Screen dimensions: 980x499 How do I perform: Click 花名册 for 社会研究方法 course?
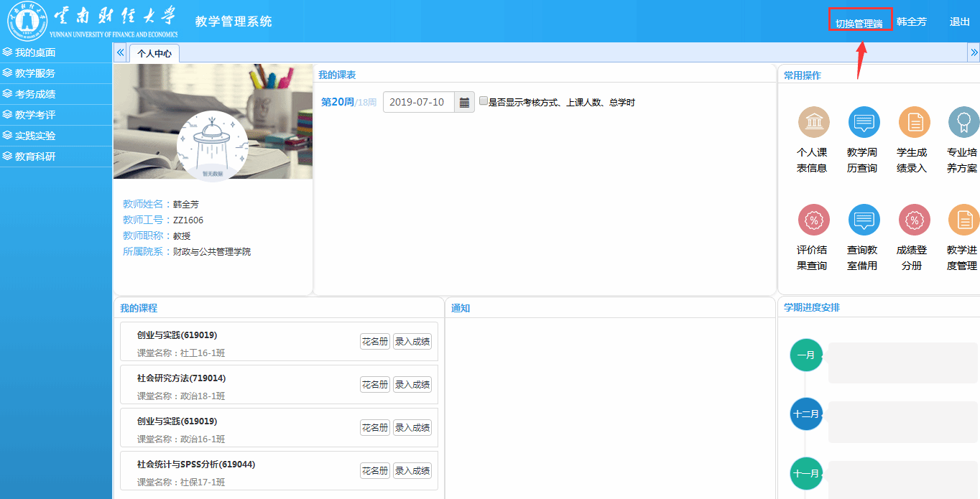tap(374, 385)
